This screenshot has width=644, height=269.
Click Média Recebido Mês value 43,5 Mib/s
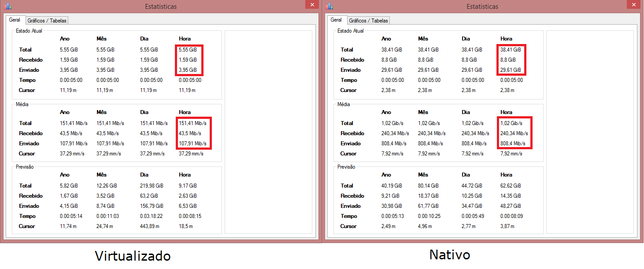click(107, 133)
